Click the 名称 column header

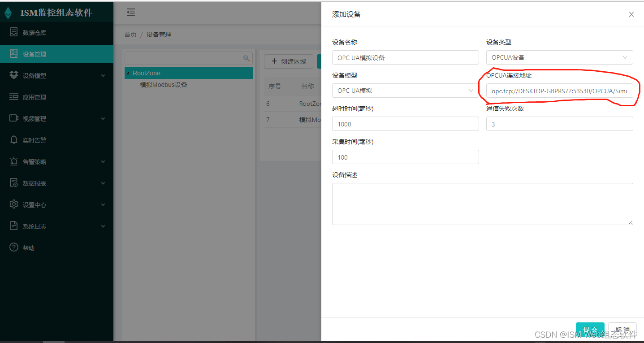point(307,86)
